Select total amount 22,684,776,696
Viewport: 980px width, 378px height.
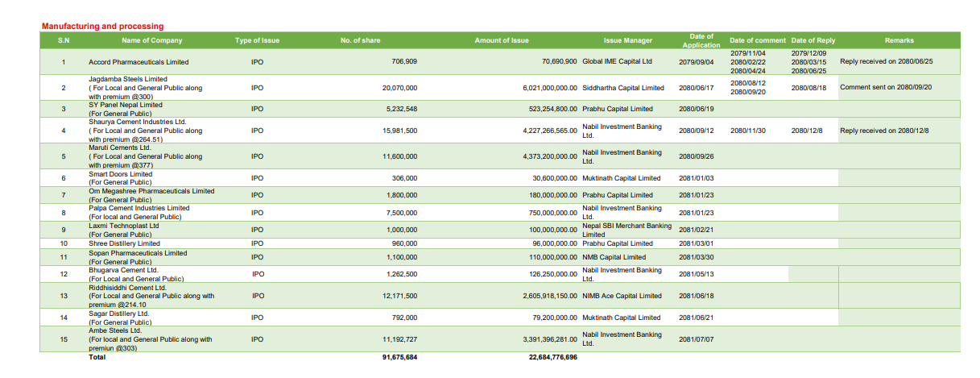point(553,356)
